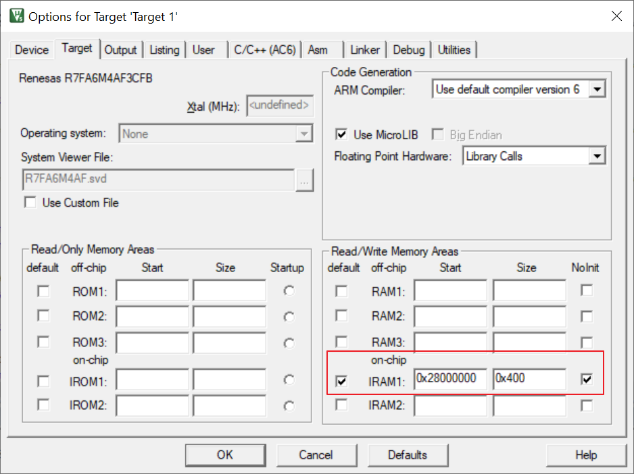The width and height of the screenshot is (634, 475).
Task: Select the ROM2 Startup radio button
Action: [289, 317]
